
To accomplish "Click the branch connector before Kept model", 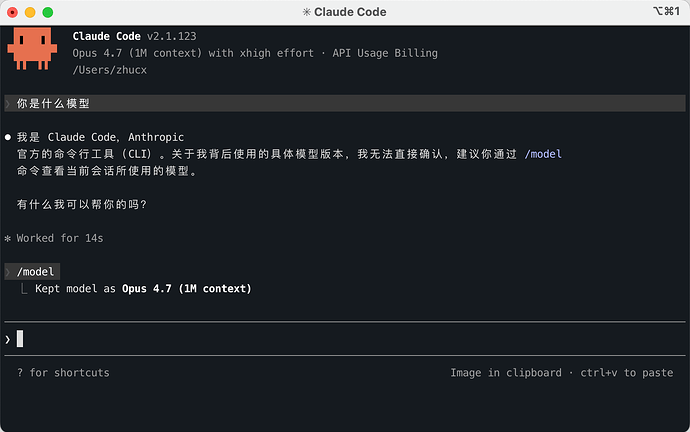I will pyautogui.click(x=24, y=289).
